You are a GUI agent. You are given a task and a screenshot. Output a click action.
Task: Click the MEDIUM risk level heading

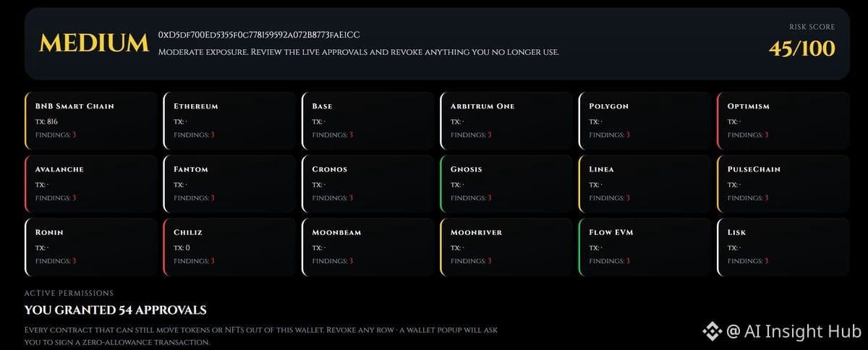pos(94,43)
